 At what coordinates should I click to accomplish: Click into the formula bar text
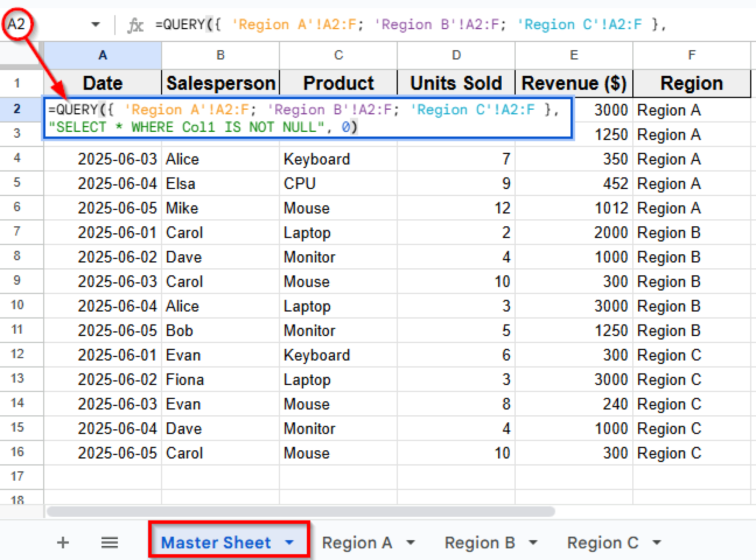(x=406, y=25)
